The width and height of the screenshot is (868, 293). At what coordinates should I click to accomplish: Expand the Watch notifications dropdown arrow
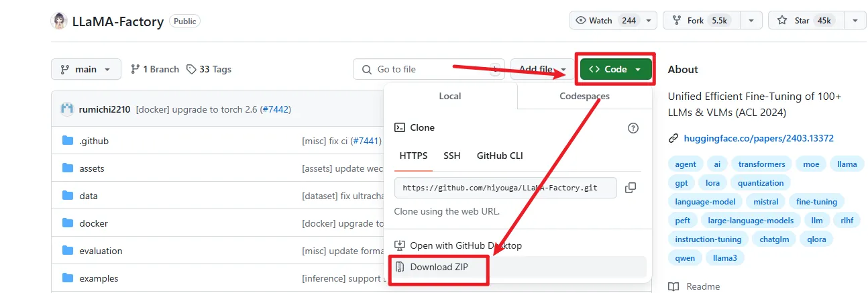coord(648,21)
